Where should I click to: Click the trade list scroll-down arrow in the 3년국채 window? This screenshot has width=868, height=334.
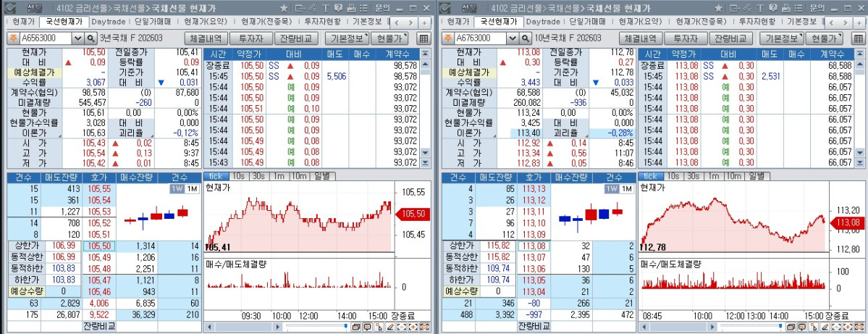tap(425, 151)
